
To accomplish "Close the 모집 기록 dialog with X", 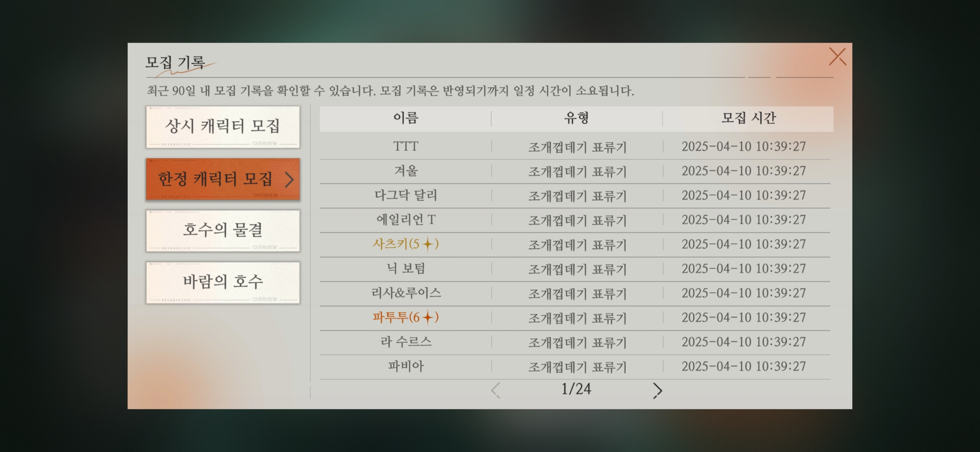I will pyautogui.click(x=838, y=56).
